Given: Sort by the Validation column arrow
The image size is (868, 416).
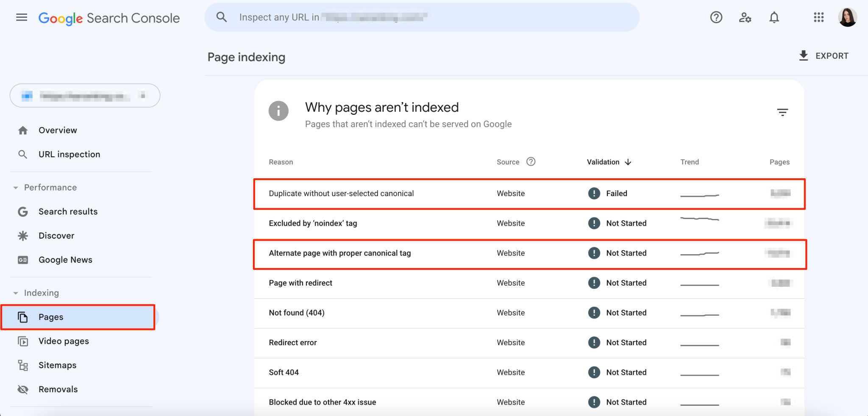Looking at the screenshot, I should coord(629,162).
